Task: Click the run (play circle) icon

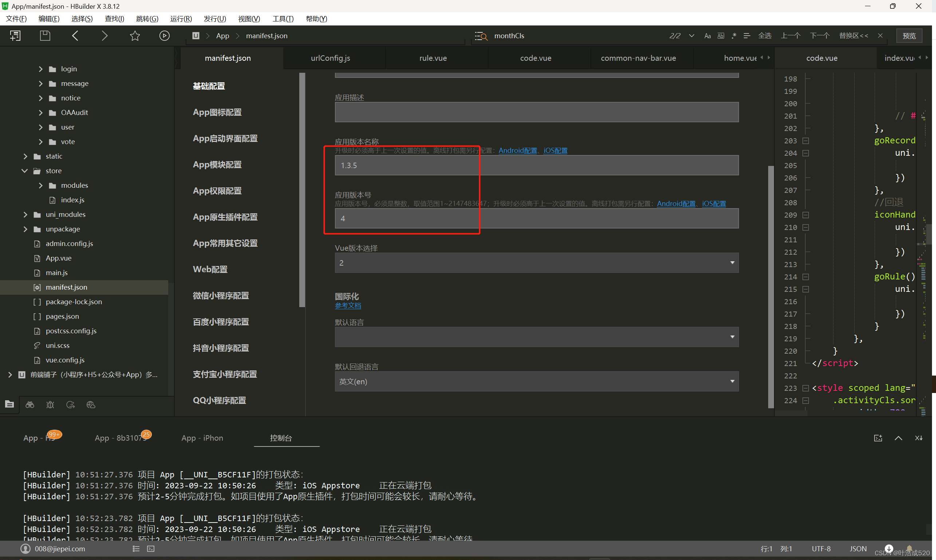Action: 164,36
